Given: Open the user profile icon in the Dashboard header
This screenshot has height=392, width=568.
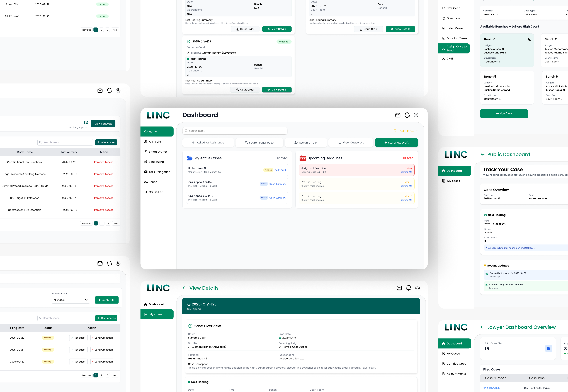Looking at the screenshot, I should [x=416, y=115].
